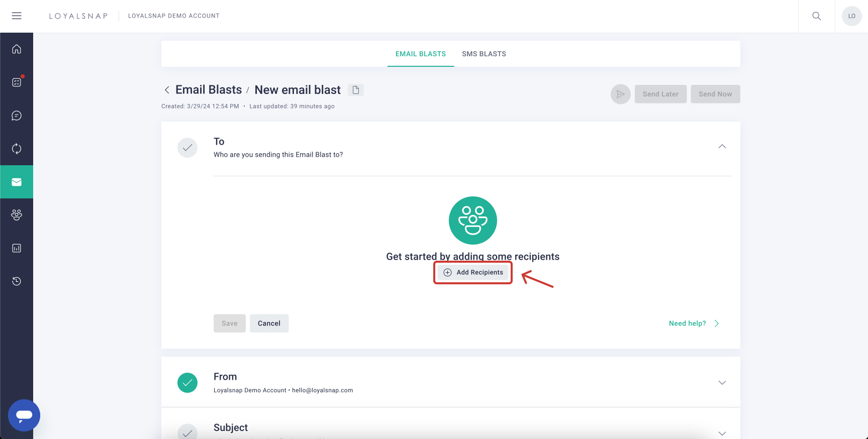Duplicate the blast using the copy document icon

coord(356,89)
